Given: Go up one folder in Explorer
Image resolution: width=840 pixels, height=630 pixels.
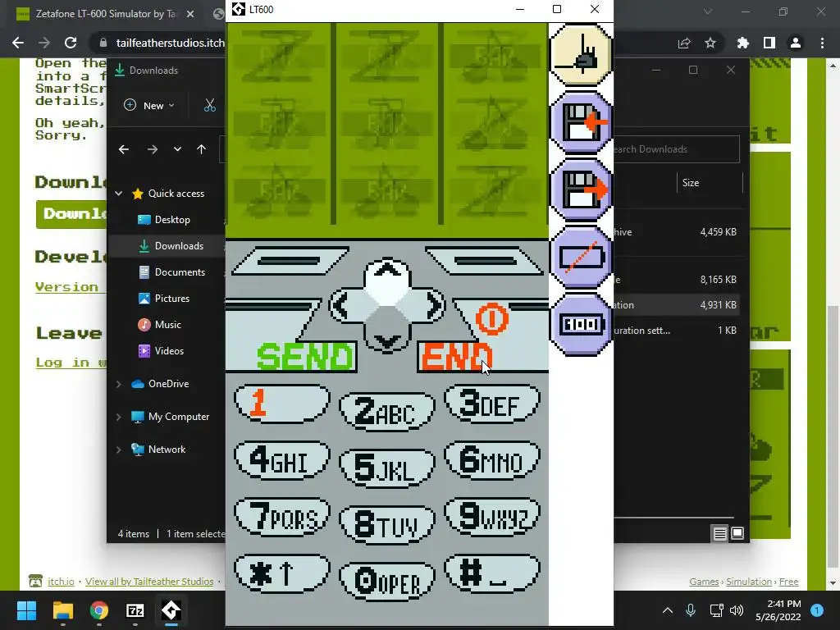Looking at the screenshot, I should tap(201, 149).
